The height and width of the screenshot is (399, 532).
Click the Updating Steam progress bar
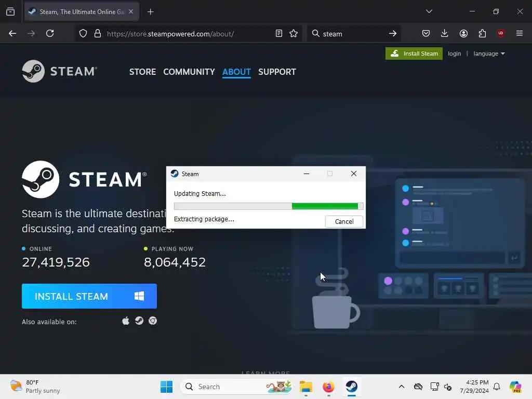tap(269, 206)
